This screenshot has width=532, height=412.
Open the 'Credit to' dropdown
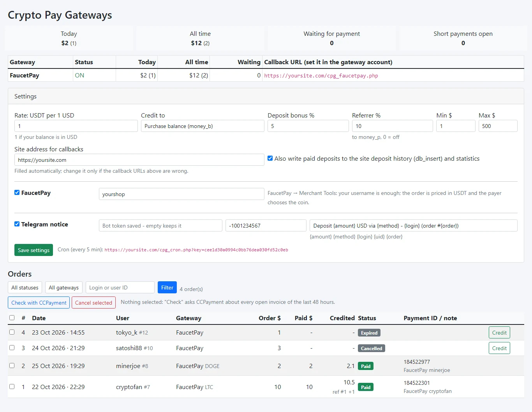click(x=203, y=126)
